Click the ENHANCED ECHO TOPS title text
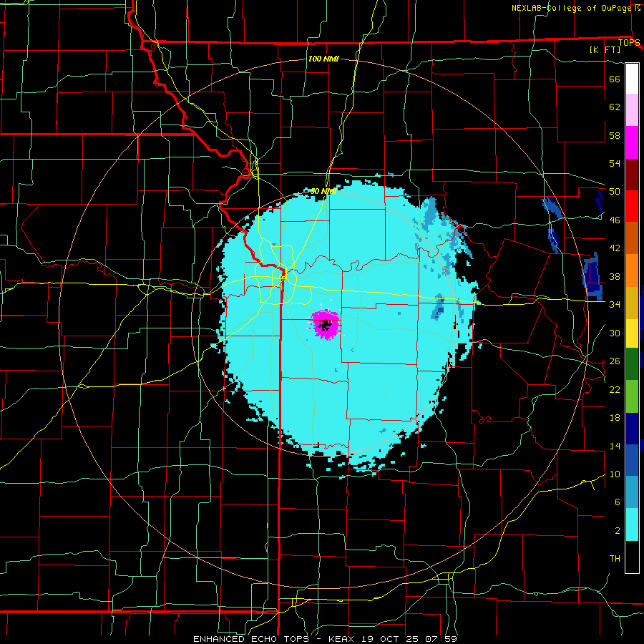Image resolution: width=644 pixels, height=644 pixels. pos(251,639)
